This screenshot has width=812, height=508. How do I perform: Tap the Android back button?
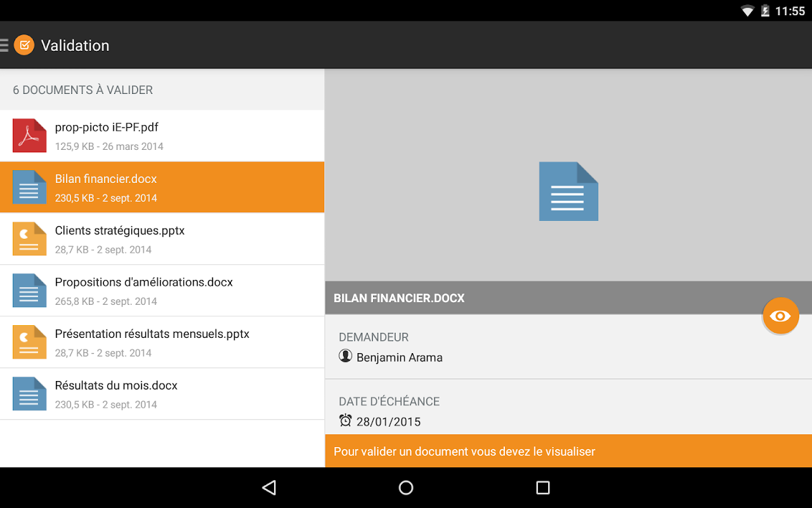pos(269,488)
